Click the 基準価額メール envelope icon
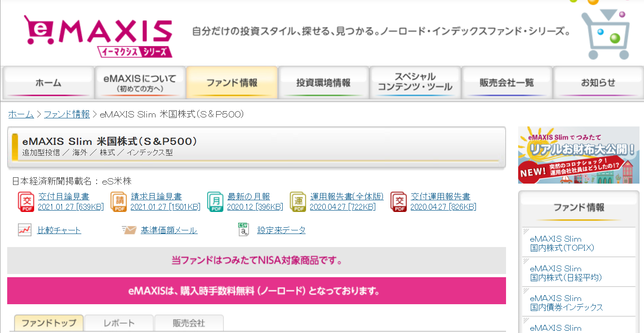The image size is (644, 333). pos(129,230)
